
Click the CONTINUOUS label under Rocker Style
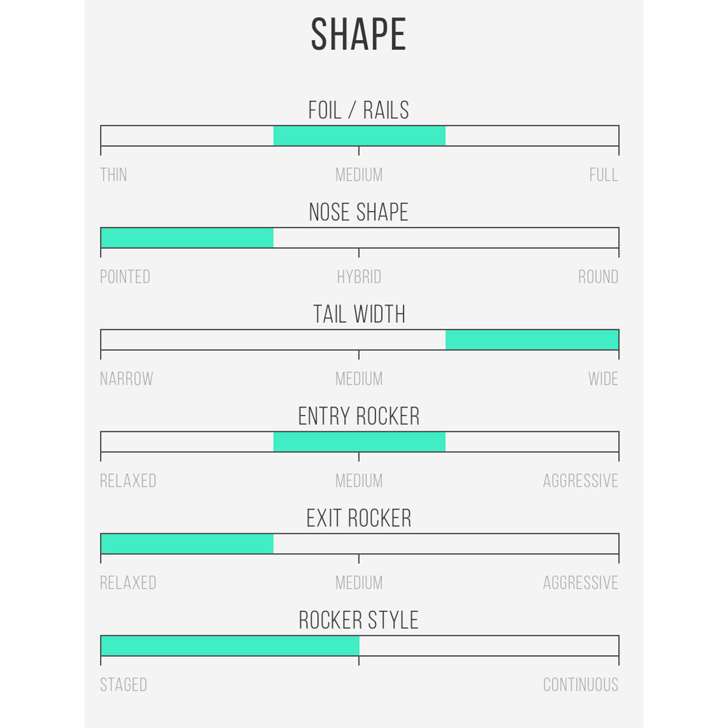581,685
